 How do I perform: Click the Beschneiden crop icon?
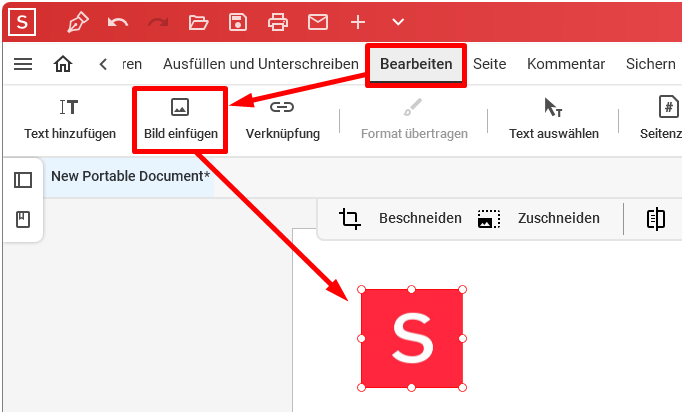pyautogui.click(x=350, y=218)
